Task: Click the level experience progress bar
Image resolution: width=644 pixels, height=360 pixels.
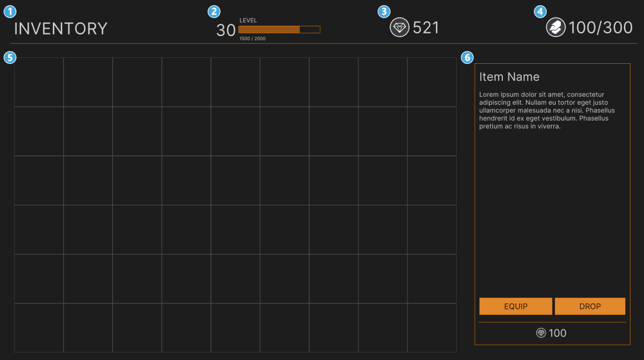Action: [x=279, y=29]
